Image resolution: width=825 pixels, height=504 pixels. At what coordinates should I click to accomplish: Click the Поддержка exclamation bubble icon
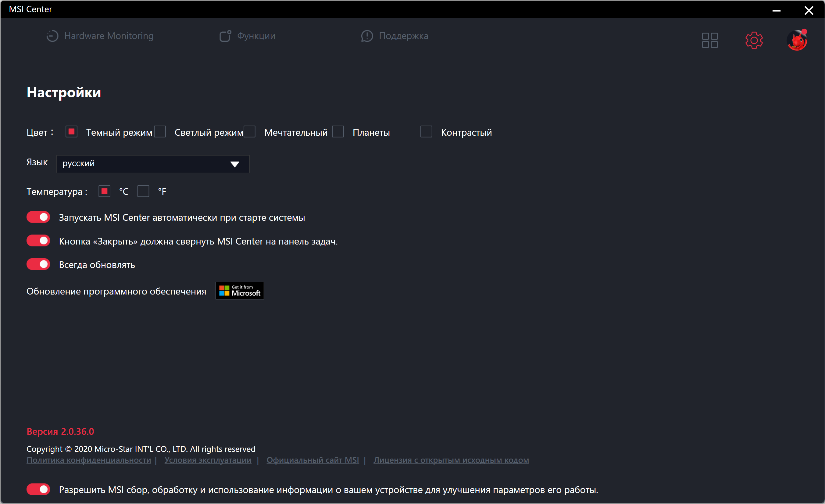pos(367,36)
